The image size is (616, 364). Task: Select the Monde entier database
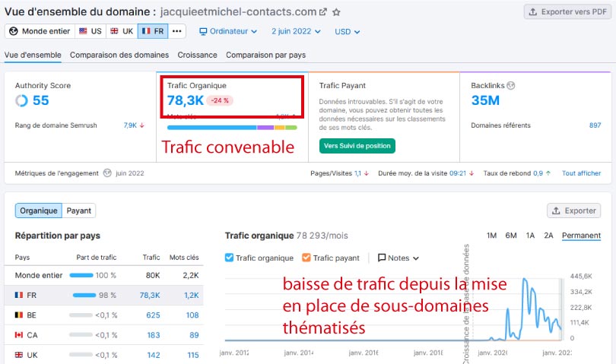40,31
